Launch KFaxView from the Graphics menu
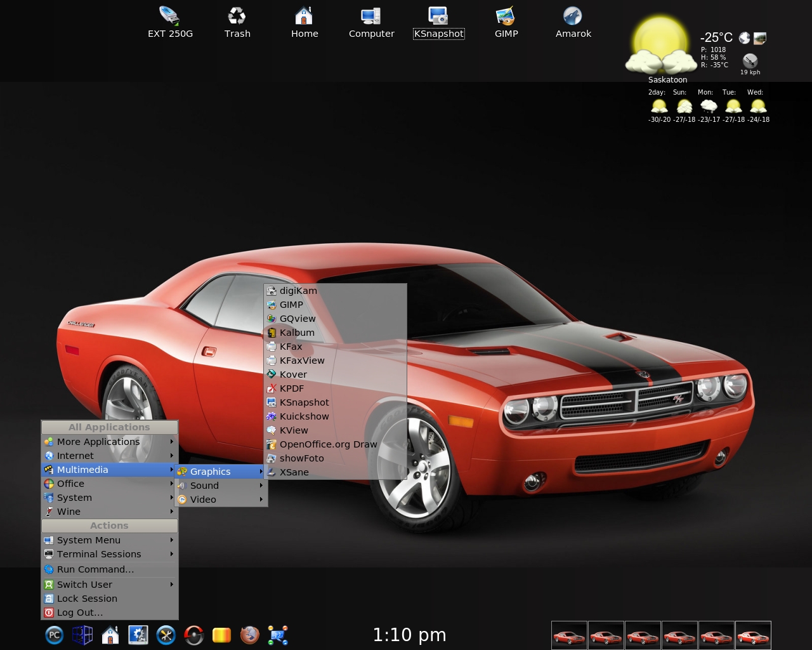The image size is (812, 650). coord(335,361)
